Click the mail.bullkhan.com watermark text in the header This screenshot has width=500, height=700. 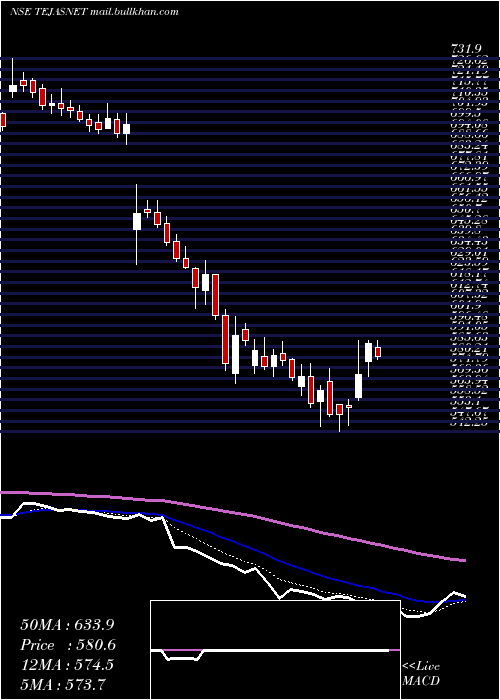pos(135,12)
